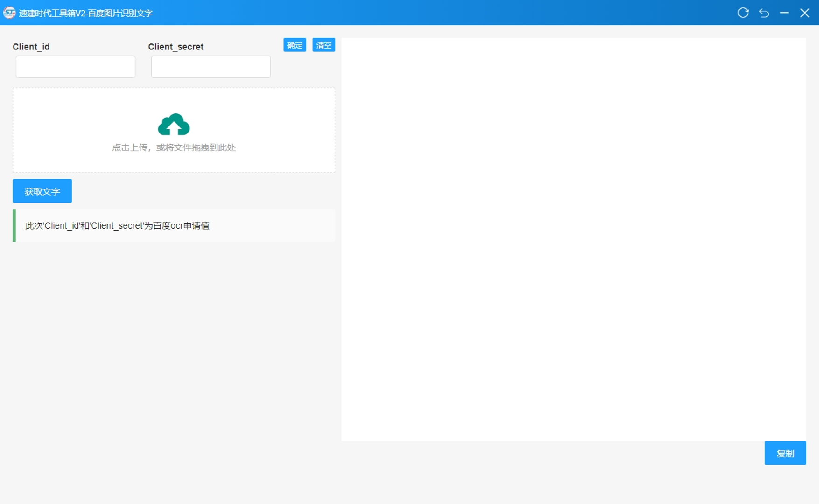Click the window title 速建时代工具箱V2 text
This screenshot has width=819, height=504.
(x=86, y=13)
